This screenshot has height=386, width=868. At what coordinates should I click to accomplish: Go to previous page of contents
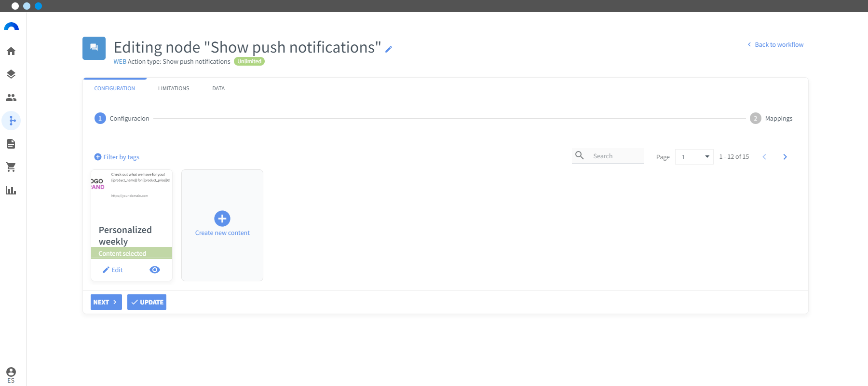(764, 157)
